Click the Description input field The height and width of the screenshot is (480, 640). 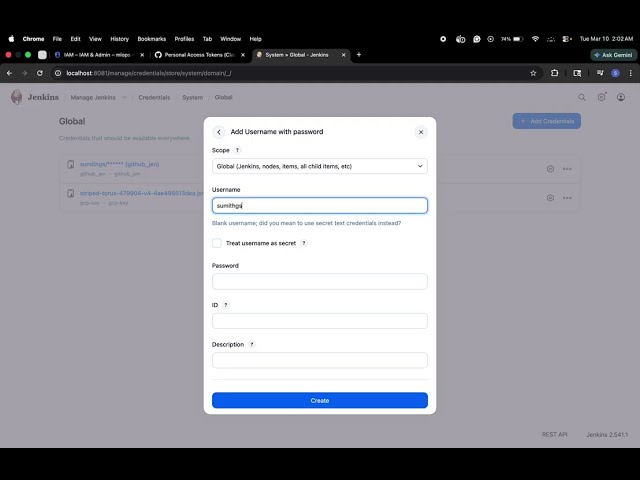pyautogui.click(x=320, y=360)
